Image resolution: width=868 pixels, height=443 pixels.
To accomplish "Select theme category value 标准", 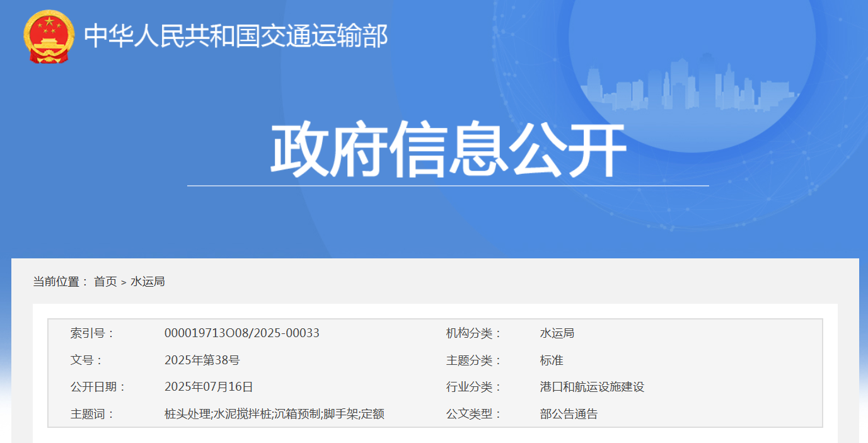I will pos(552,360).
